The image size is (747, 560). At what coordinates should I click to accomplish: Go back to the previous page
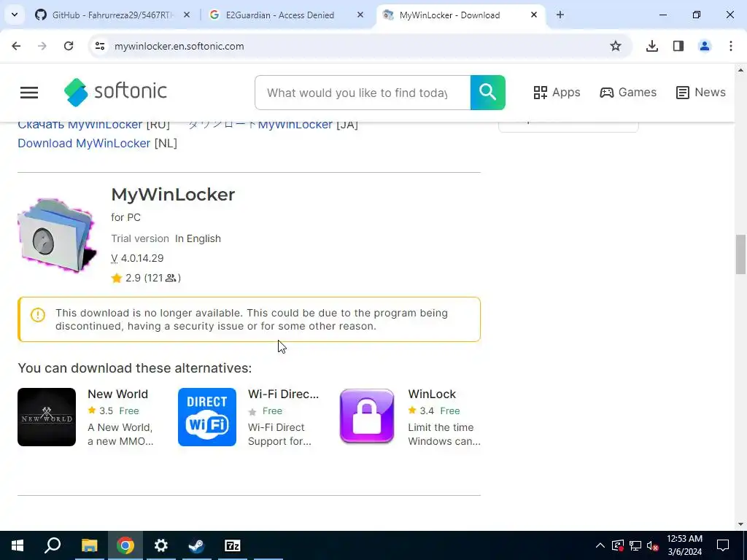[16, 46]
